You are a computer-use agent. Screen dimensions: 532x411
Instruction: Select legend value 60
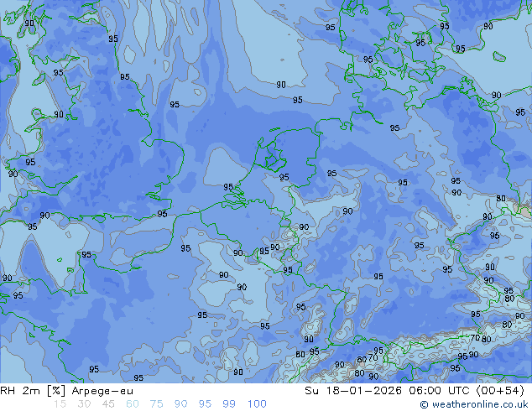pos(133,404)
